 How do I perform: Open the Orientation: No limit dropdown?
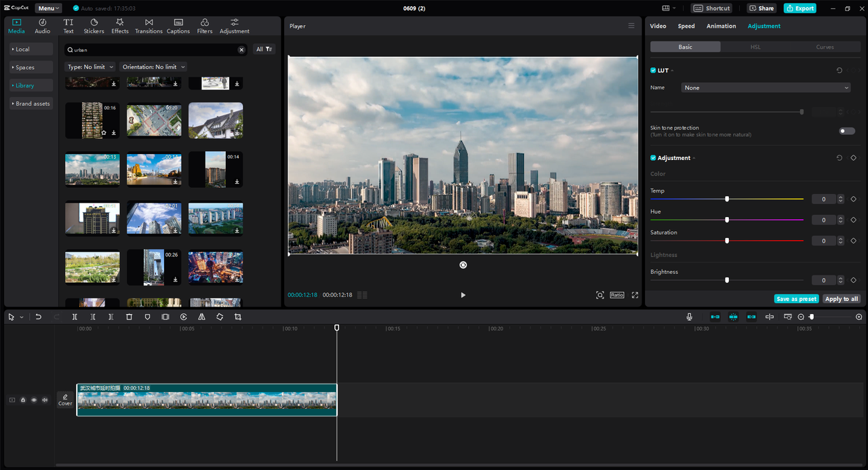tap(153, 67)
